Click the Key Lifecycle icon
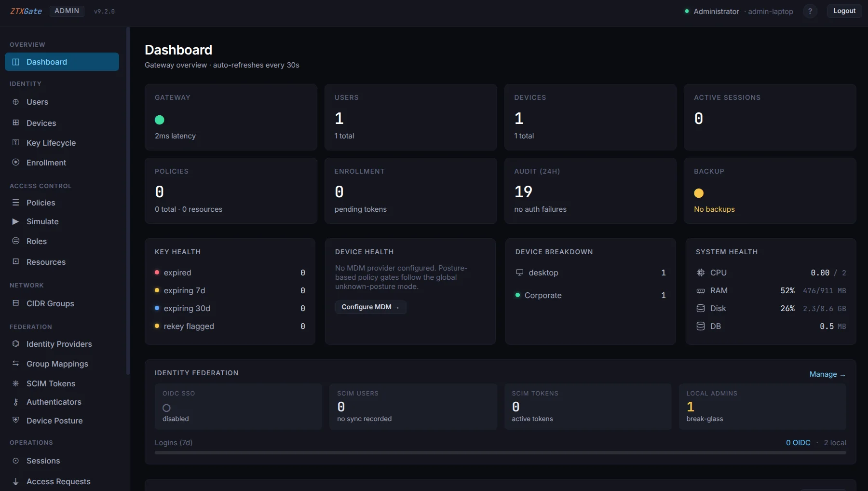The image size is (868, 491). [x=15, y=142]
